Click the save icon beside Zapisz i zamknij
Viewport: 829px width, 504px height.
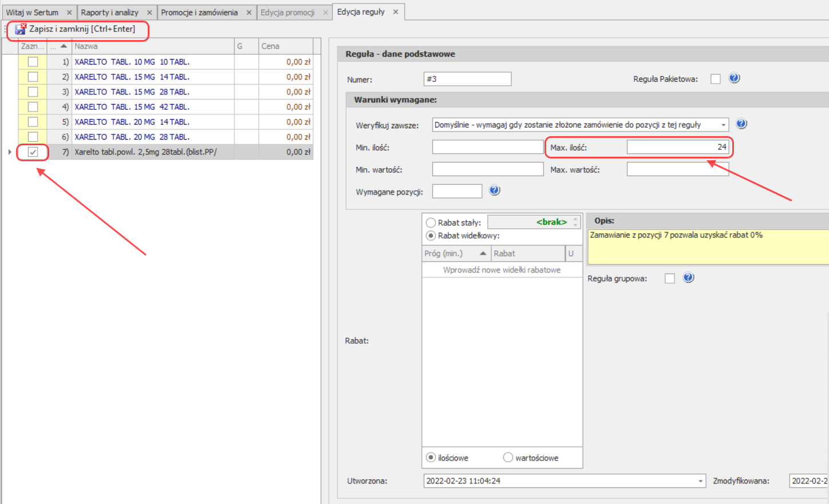(x=20, y=29)
